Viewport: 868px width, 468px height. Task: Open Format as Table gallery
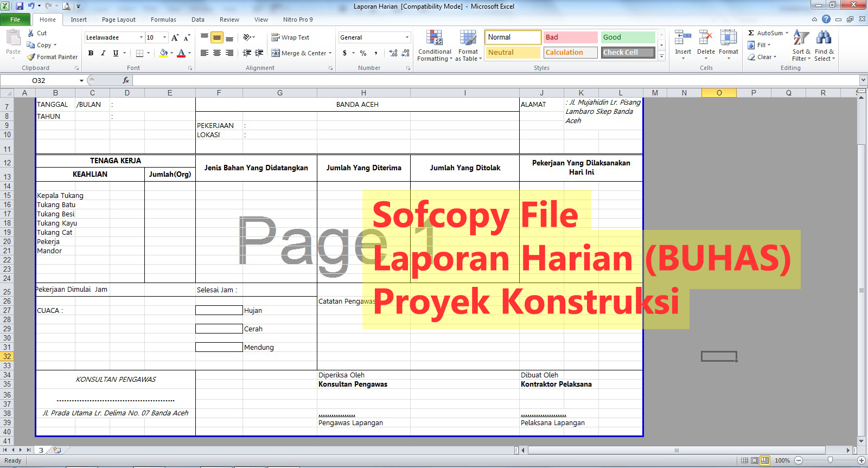click(x=468, y=46)
